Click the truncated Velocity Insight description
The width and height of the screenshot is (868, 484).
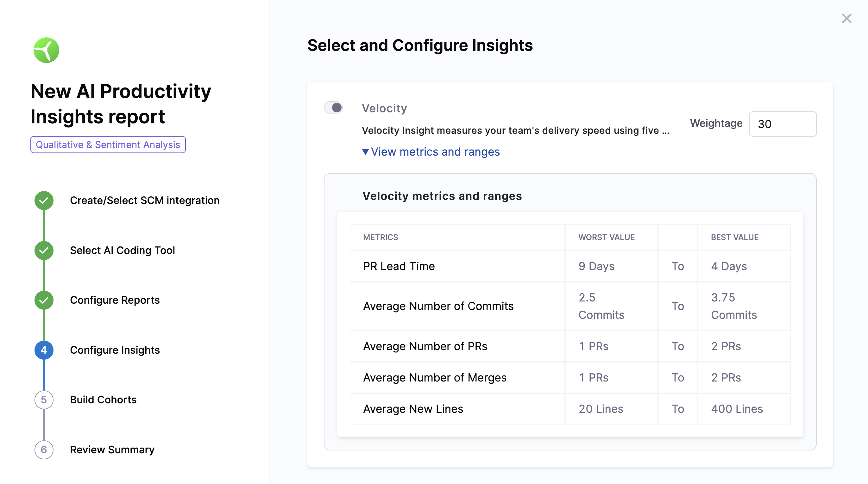click(x=515, y=131)
